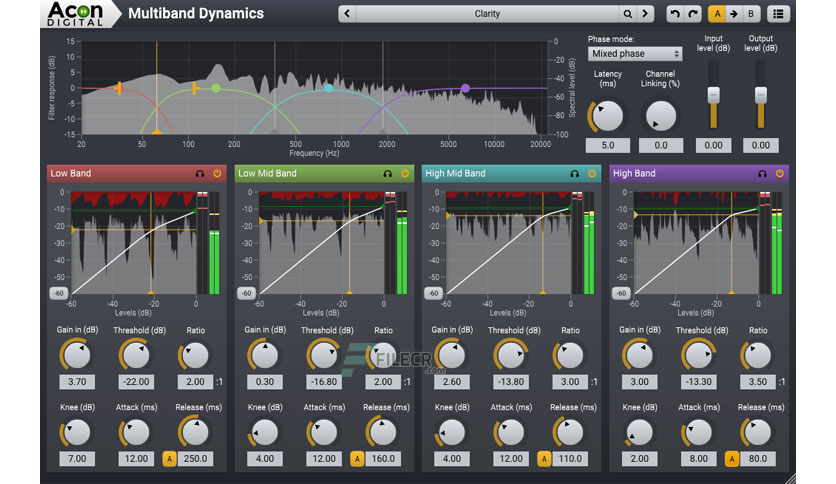Click Low Band Gain in knob

click(77, 356)
